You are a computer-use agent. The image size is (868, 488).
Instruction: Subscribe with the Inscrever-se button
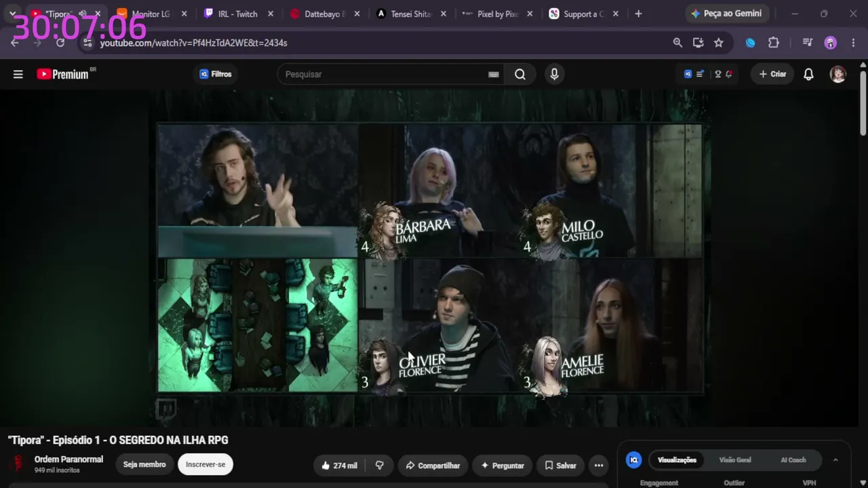pyautogui.click(x=205, y=464)
